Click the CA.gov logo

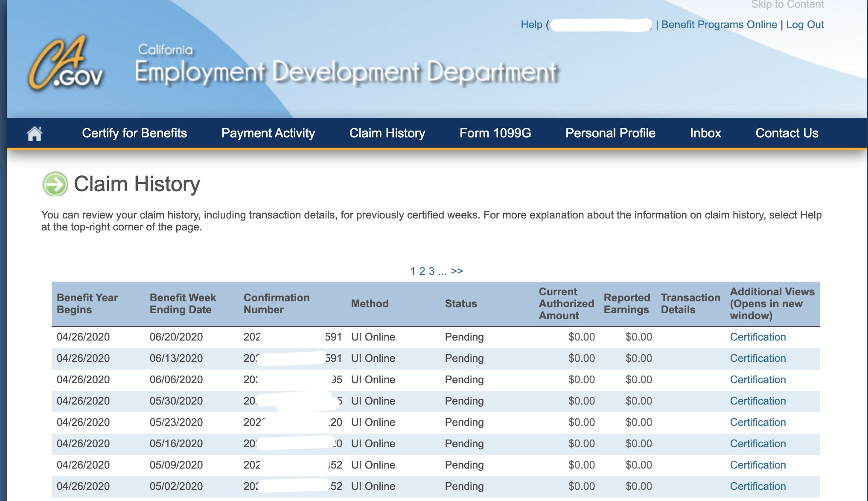[x=67, y=63]
